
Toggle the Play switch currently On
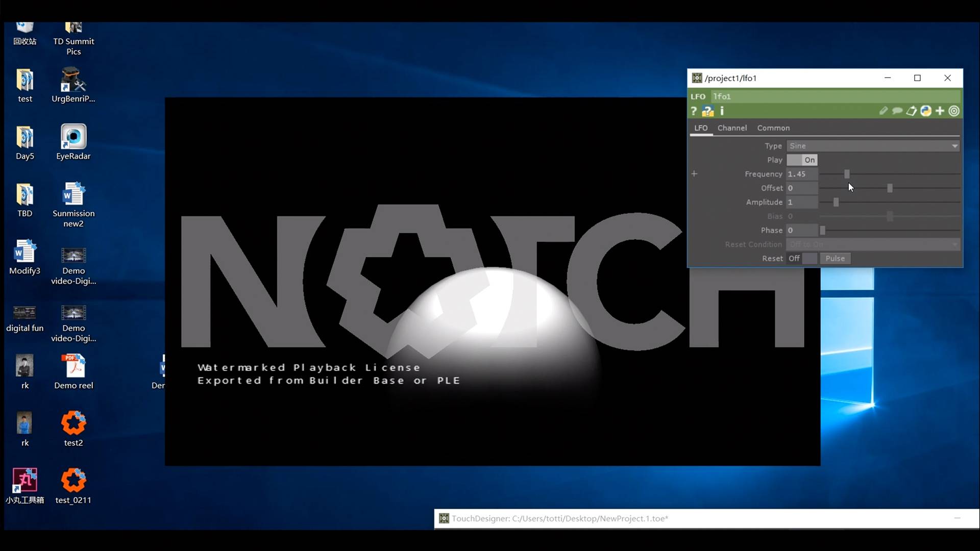click(802, 160)
